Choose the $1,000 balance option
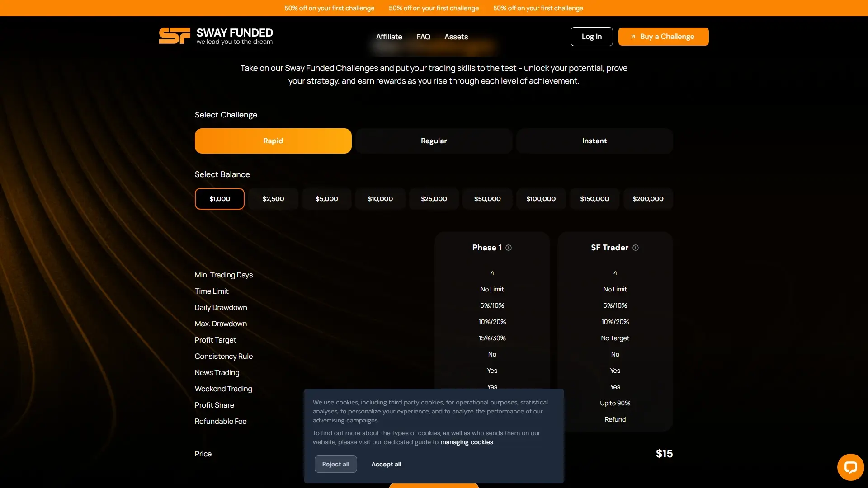This screenshot has width=868, height=488. pos(219,199)
